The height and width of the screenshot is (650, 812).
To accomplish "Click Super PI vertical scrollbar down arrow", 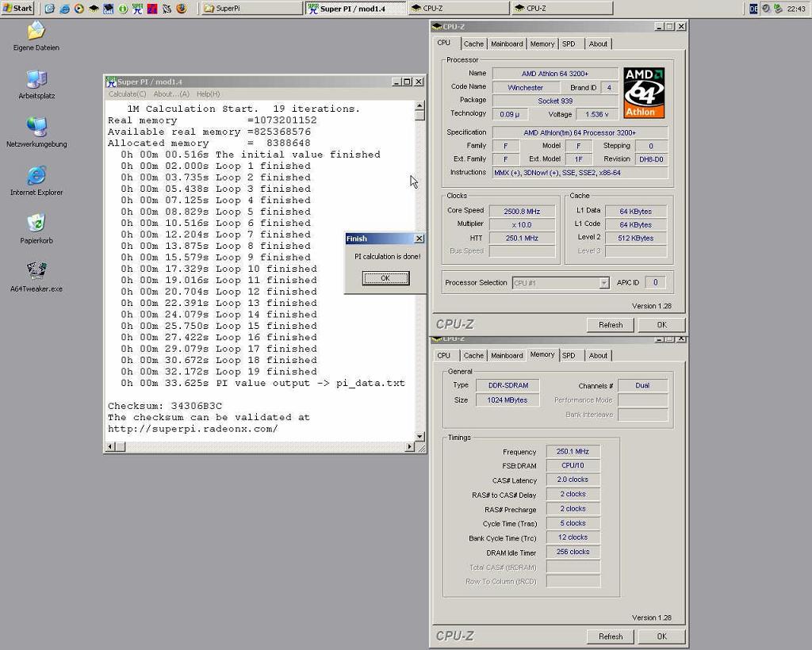I will coord(420,436).
